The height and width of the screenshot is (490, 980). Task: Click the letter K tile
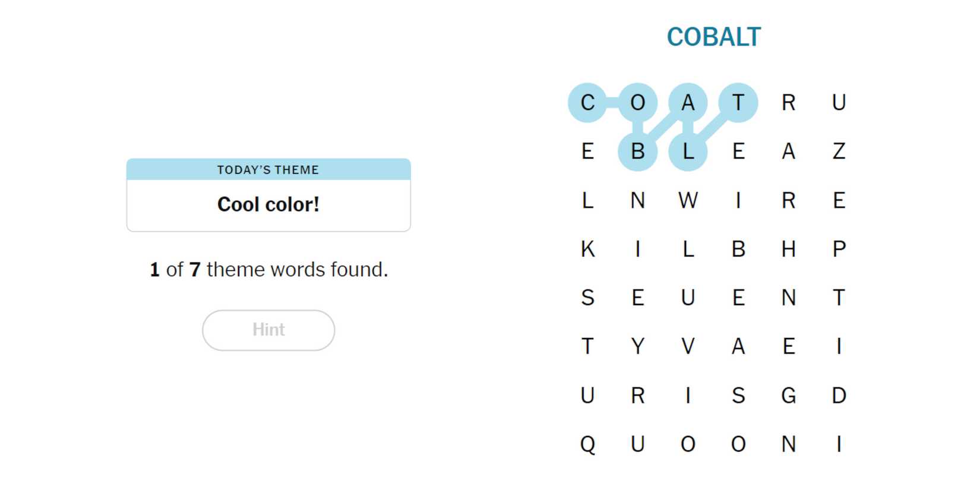(x=587, y=249)
